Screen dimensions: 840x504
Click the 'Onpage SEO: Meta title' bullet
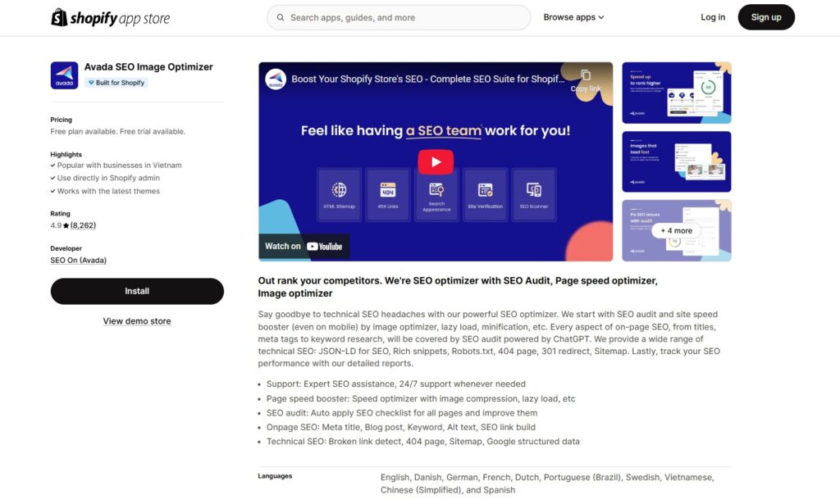[400, 427]
